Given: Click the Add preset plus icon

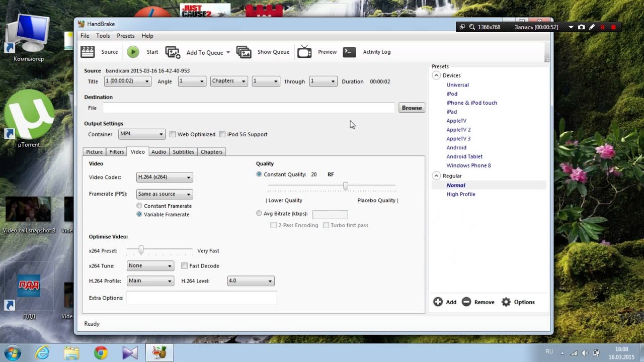Looking at the screenshot, I should pos(438,302).
